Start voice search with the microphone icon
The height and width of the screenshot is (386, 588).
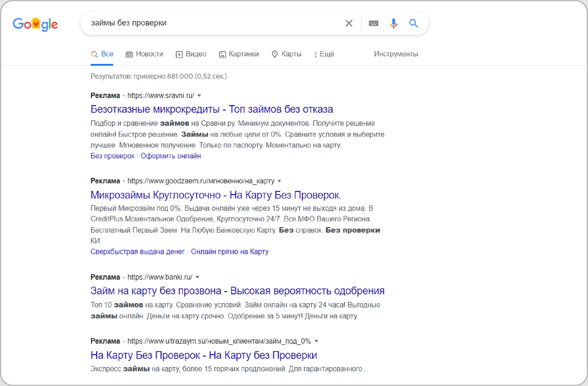[393, 23]
